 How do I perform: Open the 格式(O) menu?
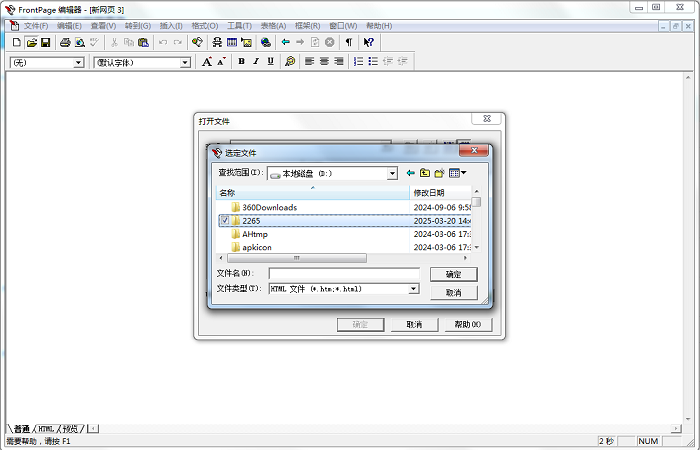point(205,25)
